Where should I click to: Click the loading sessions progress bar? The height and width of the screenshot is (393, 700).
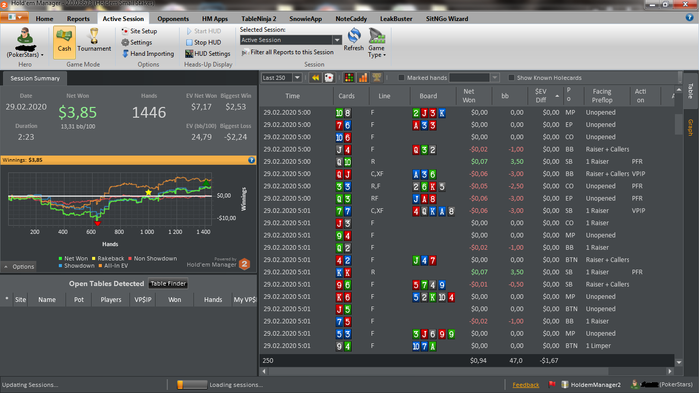pyautogui.click(x=192, y=385)
